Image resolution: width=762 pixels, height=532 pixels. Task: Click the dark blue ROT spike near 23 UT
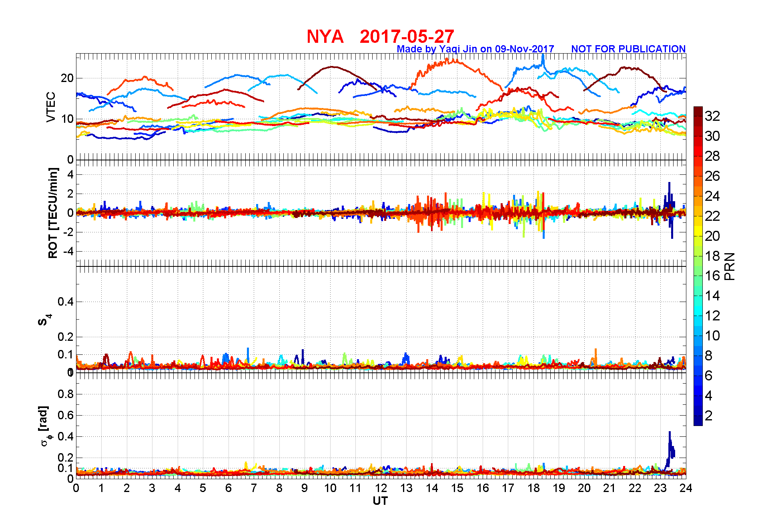pyautogui.click(x=670, y=210)
